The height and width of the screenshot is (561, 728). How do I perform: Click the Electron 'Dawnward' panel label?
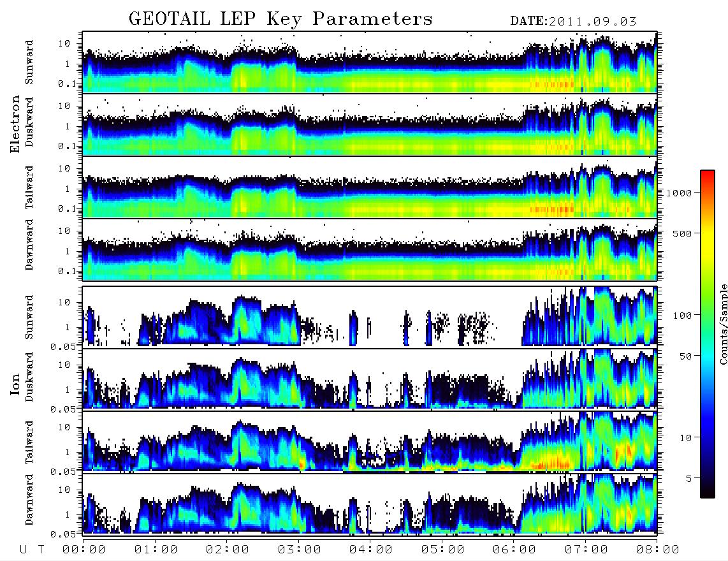click(x=29, y=245)
